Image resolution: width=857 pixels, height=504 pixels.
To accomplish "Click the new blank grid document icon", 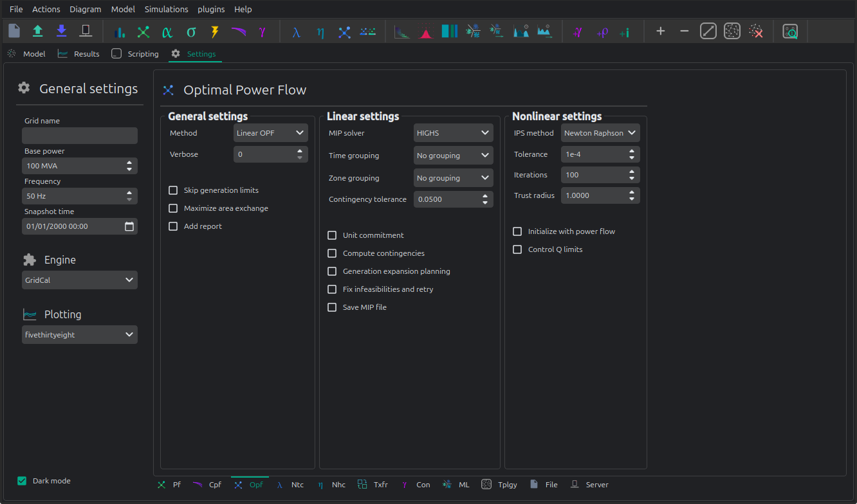I will click(14, 30).
